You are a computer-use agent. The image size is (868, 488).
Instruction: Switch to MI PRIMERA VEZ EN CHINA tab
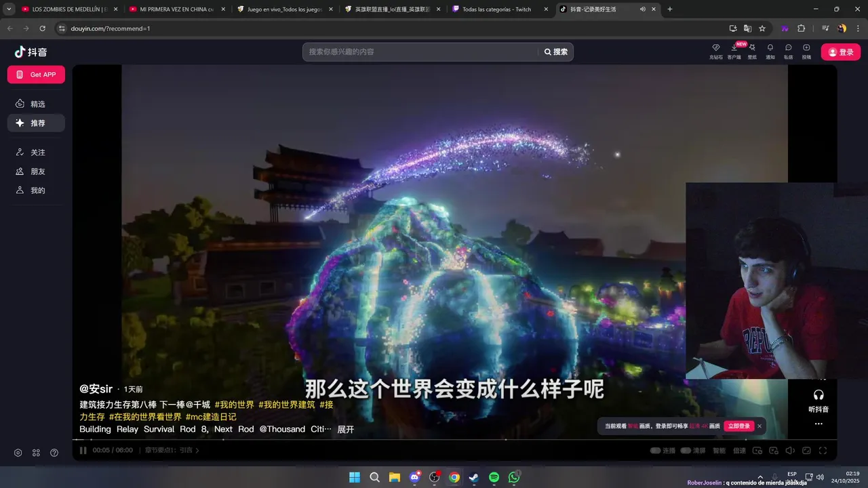[x=176, y=9]
